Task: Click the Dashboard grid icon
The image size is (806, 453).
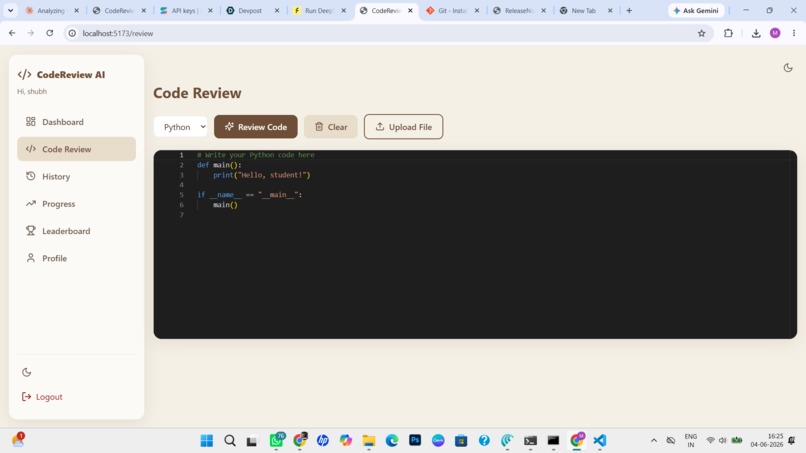Action: point(31,121)
